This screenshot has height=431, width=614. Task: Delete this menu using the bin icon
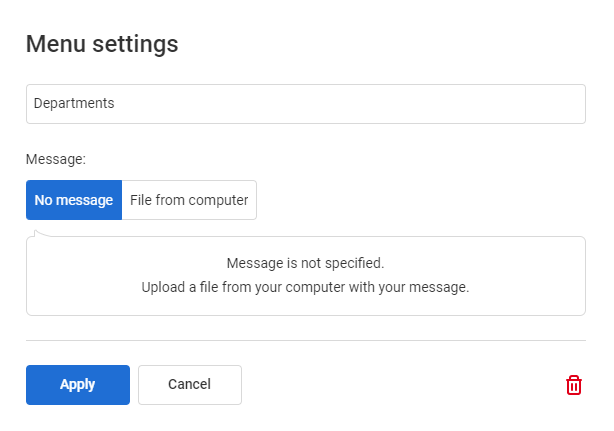574,385
